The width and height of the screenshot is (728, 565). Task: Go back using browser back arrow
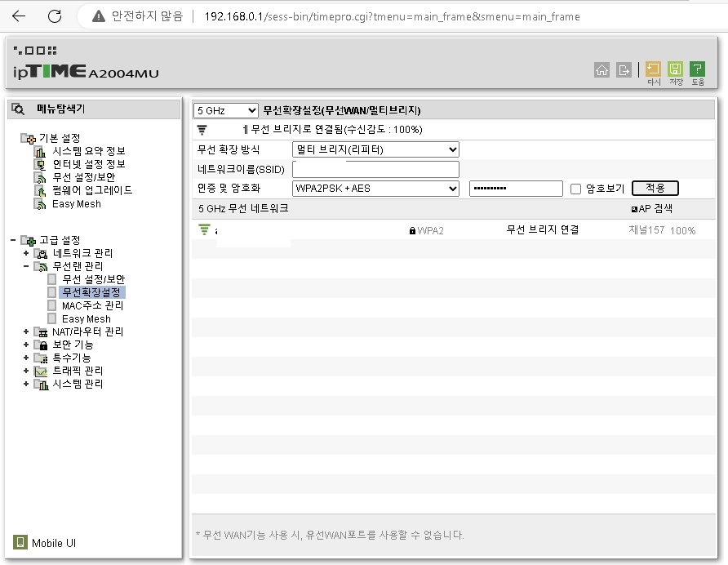point(19,16)
